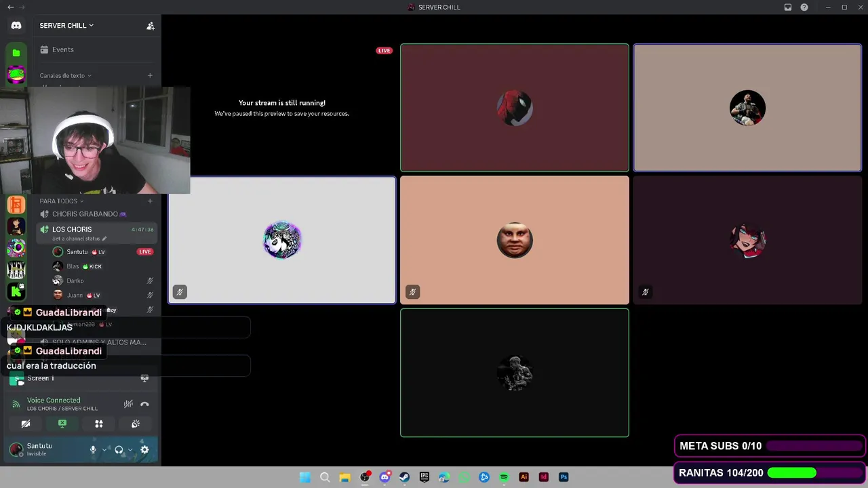Open the Discord inbox icon in title bar
The width and height of the screenshot is (868, 488).
[788, 7]
